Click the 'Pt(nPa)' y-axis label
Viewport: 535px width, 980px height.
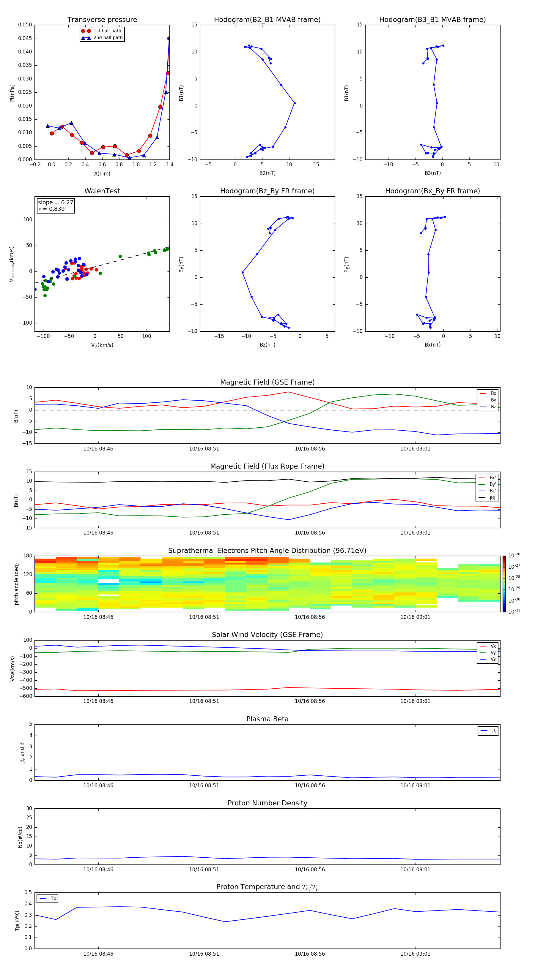(x=12, y=93)
